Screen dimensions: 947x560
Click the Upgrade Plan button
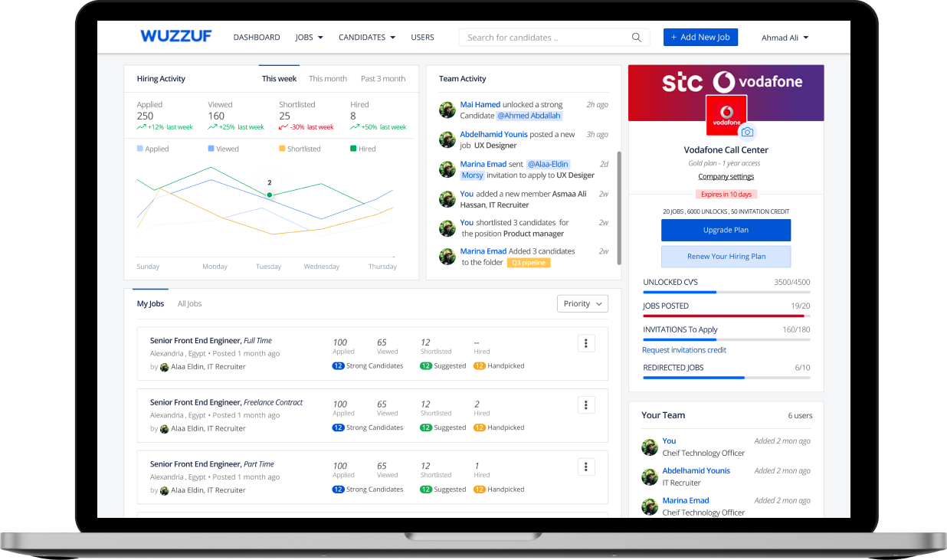(726, 230)
